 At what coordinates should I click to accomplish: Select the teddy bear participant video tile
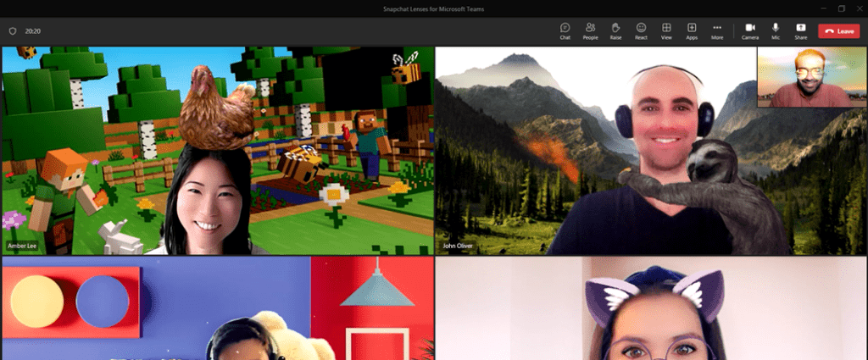pyautogui.click(x=218, y=308)
